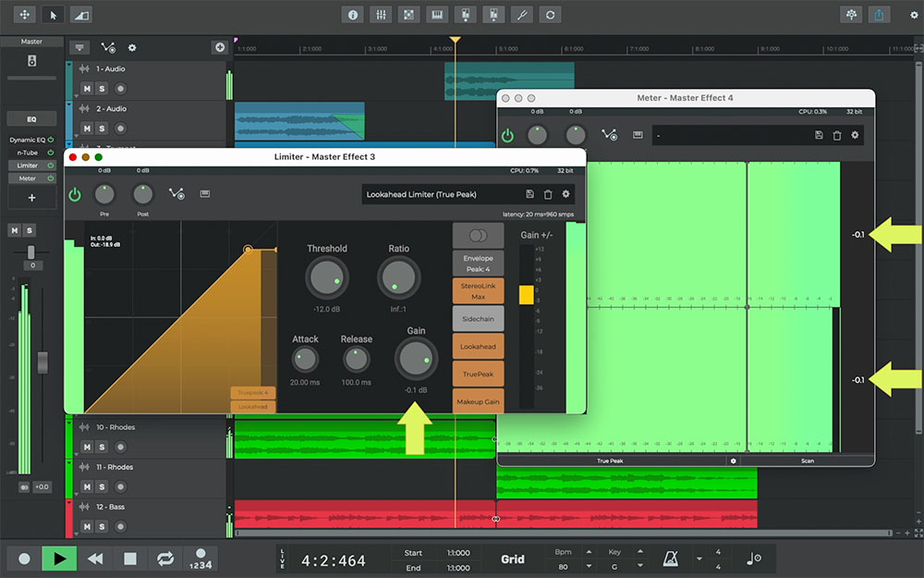Click the loop playback icon
This screenshot has width=924, height=578.
[x=165, y=559]
